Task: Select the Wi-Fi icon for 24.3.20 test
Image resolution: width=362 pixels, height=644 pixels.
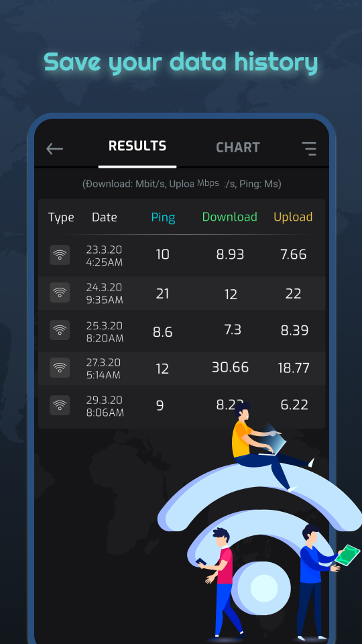Action: point(60,292)
